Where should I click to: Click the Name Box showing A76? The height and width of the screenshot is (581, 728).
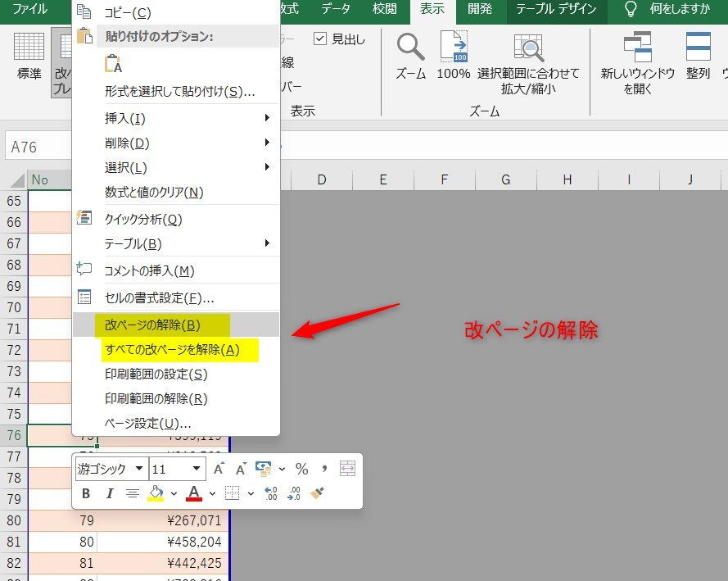coord(38,147)
